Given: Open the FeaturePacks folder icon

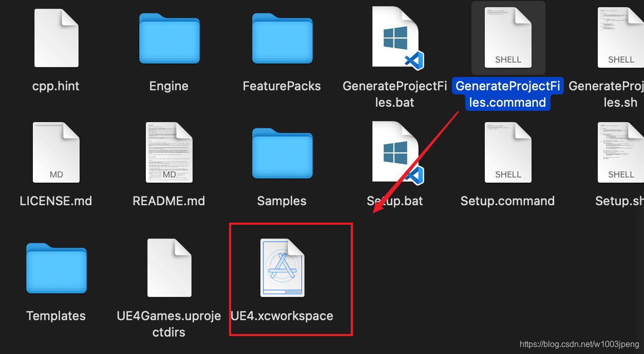Looking at the screenshot, I should (282, 38).
